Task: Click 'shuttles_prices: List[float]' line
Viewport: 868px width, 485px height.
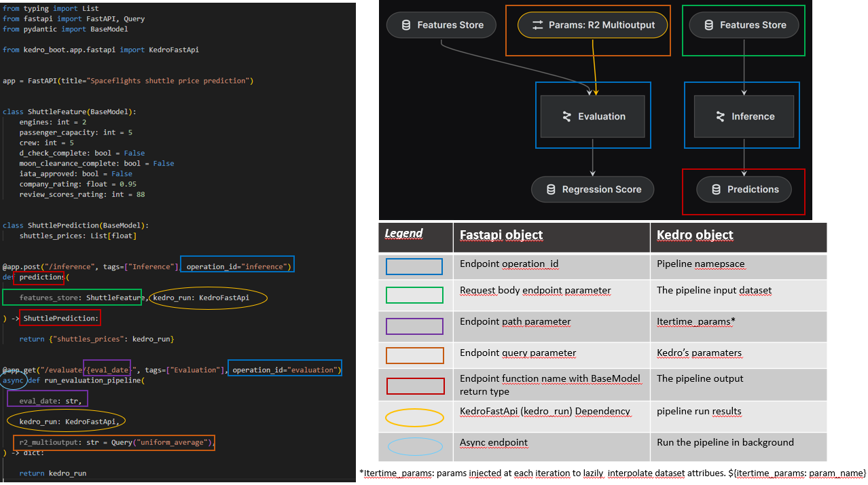Action: 77,236
